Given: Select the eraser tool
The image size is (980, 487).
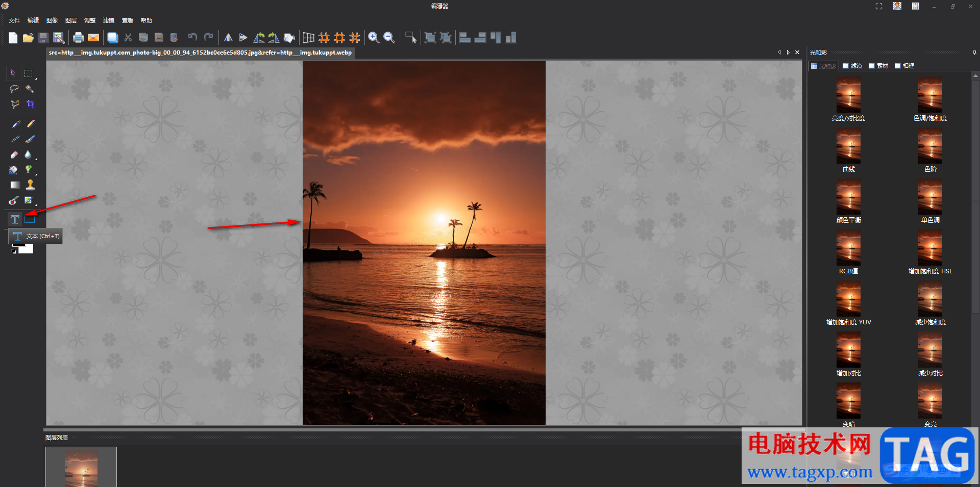Looking at the screenshot, I should (14, 154).
